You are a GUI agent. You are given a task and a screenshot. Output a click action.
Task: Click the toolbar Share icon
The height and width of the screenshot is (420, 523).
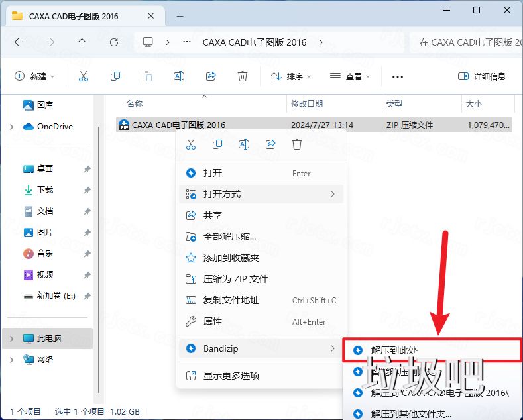coord(211,76)
